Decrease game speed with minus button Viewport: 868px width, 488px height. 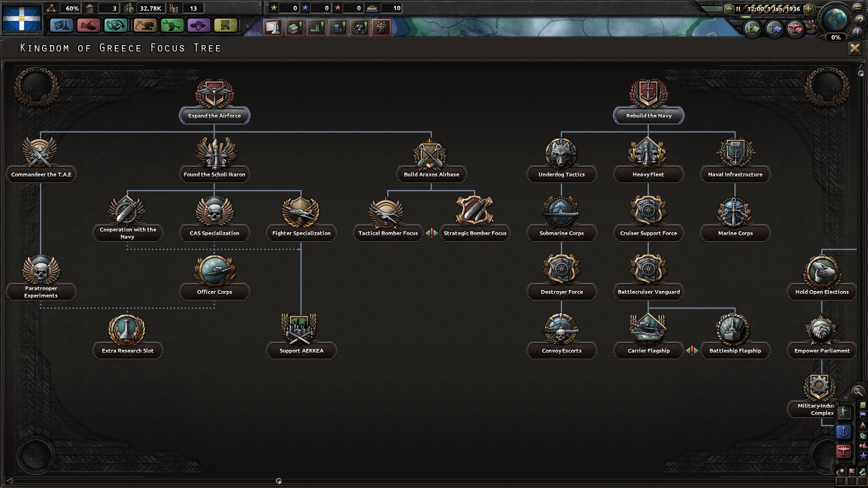pyautogui.click(x=729, y=9)
